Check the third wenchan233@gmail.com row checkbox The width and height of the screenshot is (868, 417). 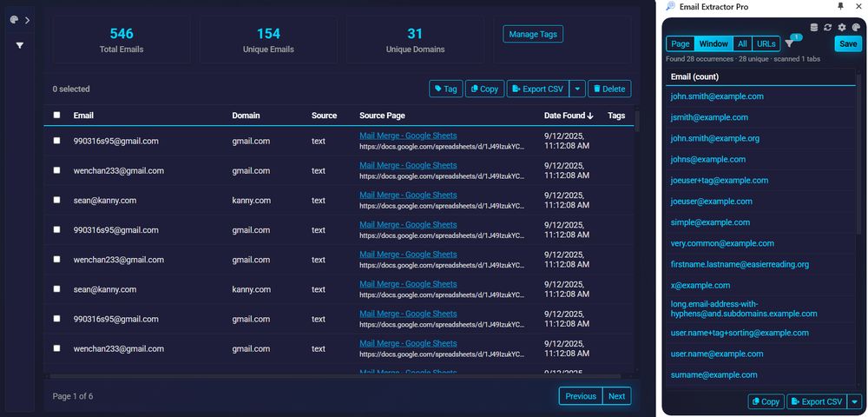tap(56, 348)
